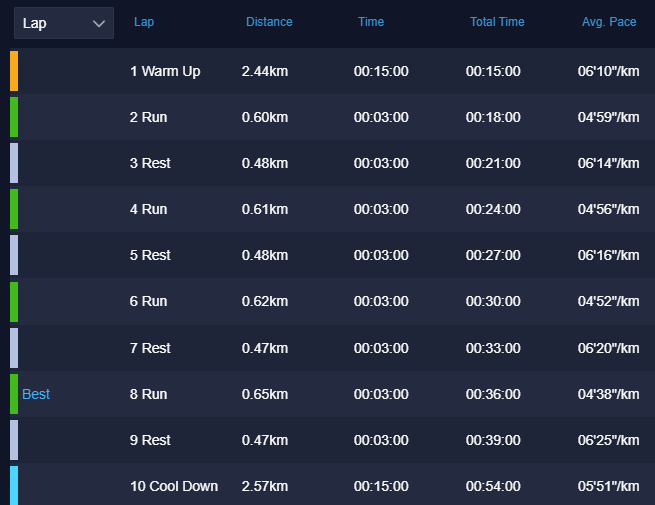Click the 0.65km distance value
Viewport: 655px width, 505px height.
pos(265,394)
